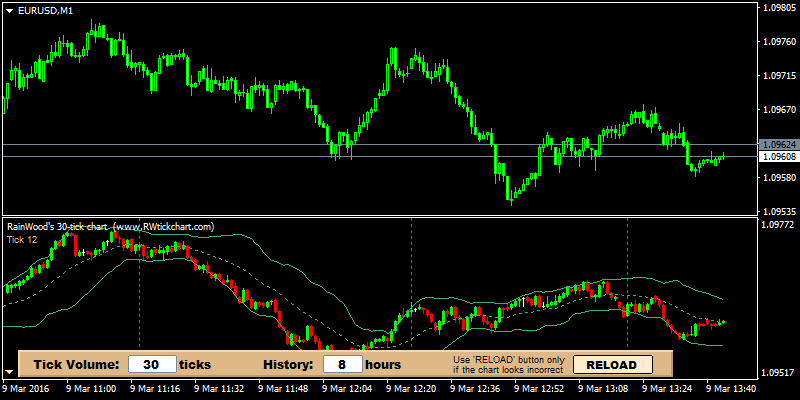Click the 1.09670 price scale label
This screenshot has width=800, height=400.
click(778, 110)
